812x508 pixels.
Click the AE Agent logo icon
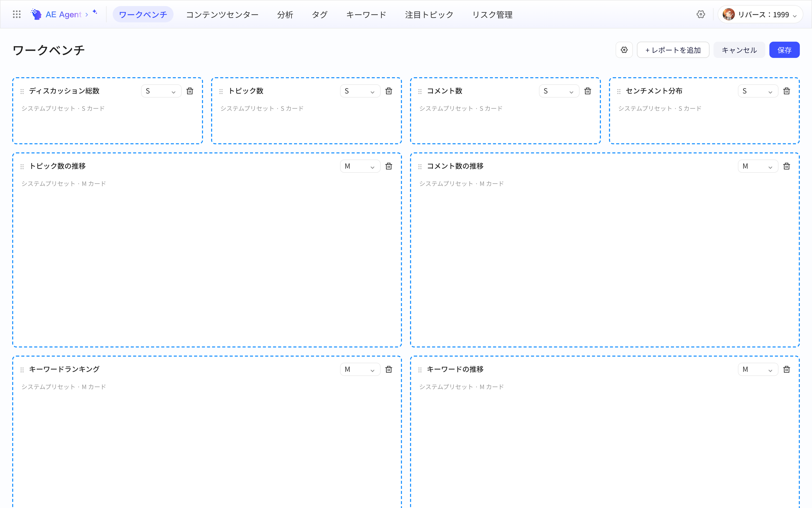pyautogui.click(x=36, y=14)
